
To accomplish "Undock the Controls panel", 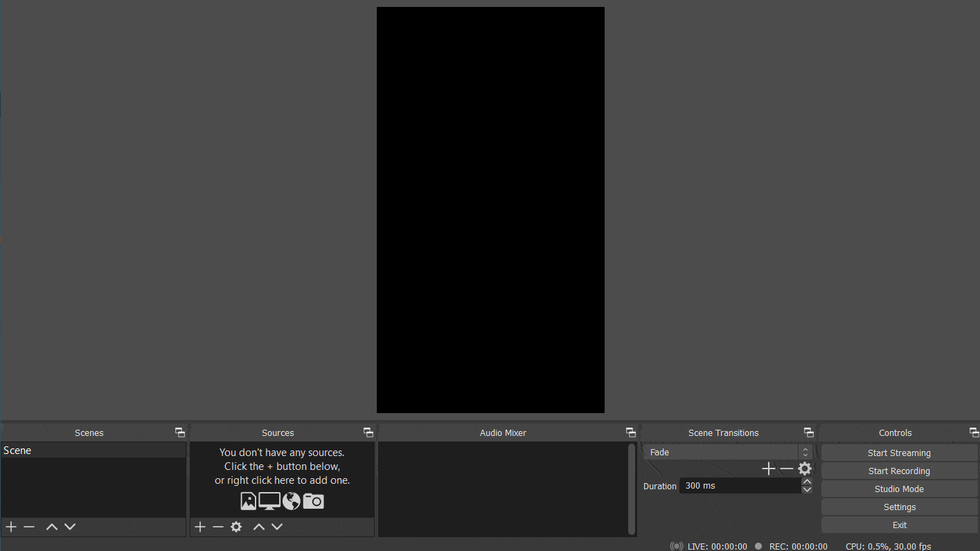I will [x=974, y=432].
